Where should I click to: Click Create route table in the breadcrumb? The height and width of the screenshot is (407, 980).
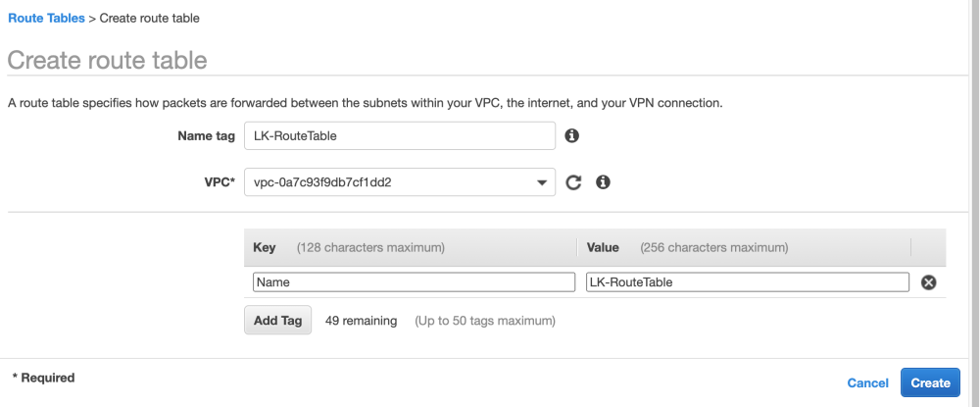pyautogui.click(x=149, y=19)
